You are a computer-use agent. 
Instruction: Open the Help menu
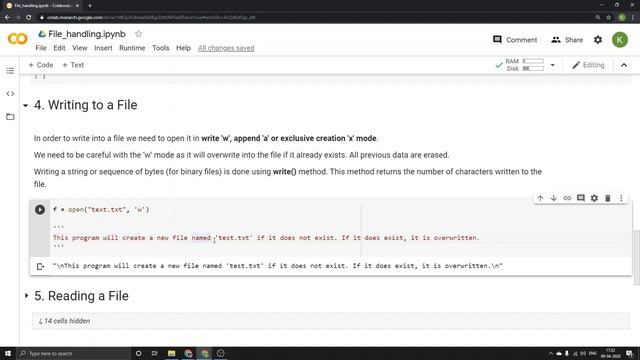183,48
